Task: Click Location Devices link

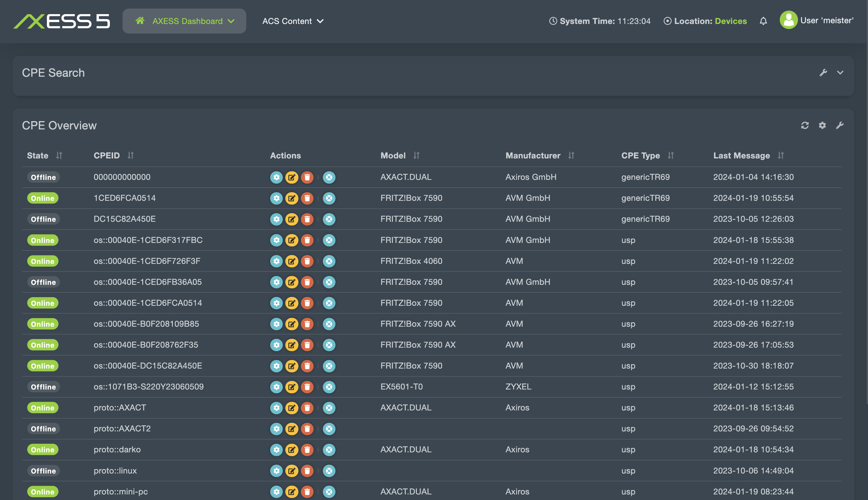Action: click(731, 21)
